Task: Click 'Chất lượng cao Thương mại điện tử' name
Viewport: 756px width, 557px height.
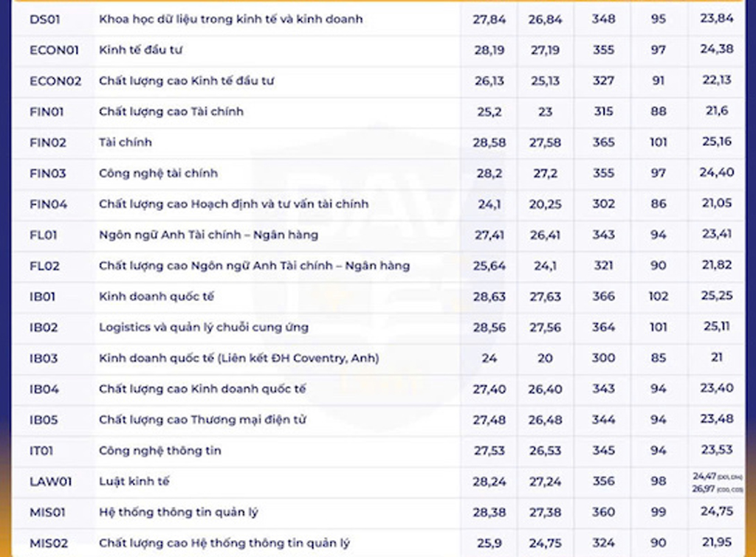Action: tap(203, 420)
